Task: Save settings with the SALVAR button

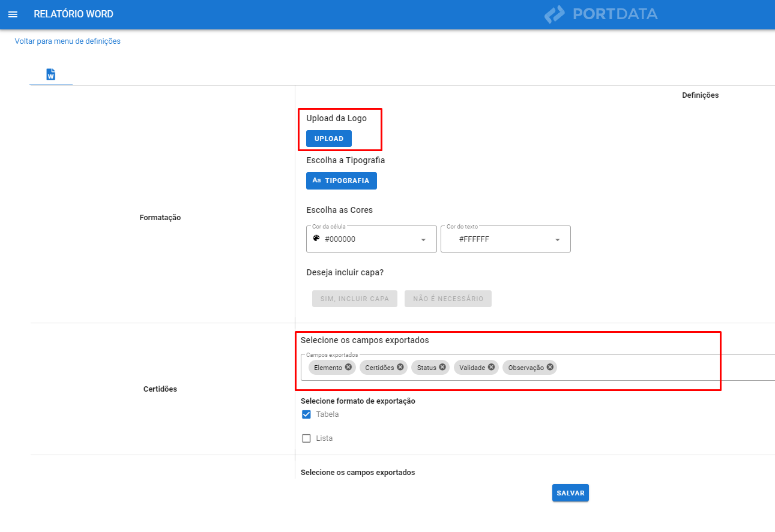Action: [x=570, y=493]
